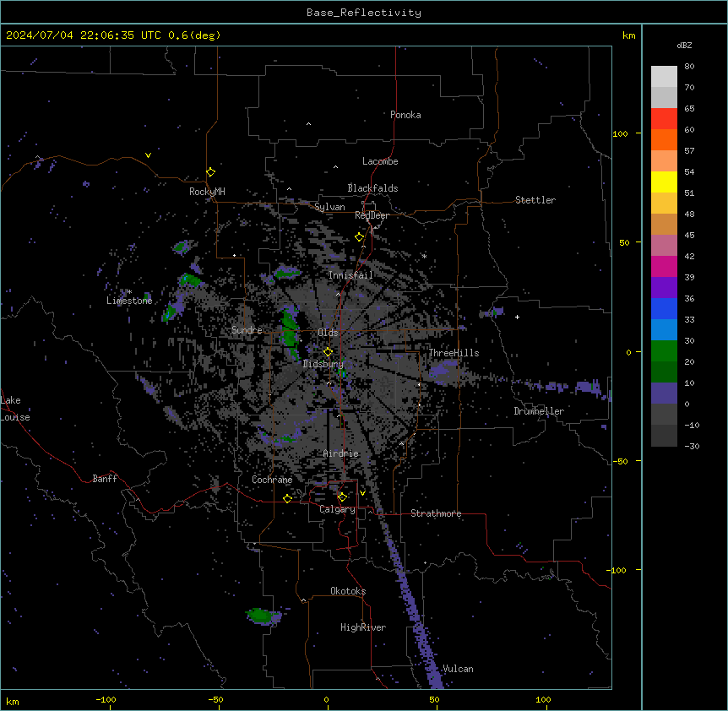Select the RedDeer label
Screen dimensions: 728x711
pyautogui.click(x=372, y=215)
